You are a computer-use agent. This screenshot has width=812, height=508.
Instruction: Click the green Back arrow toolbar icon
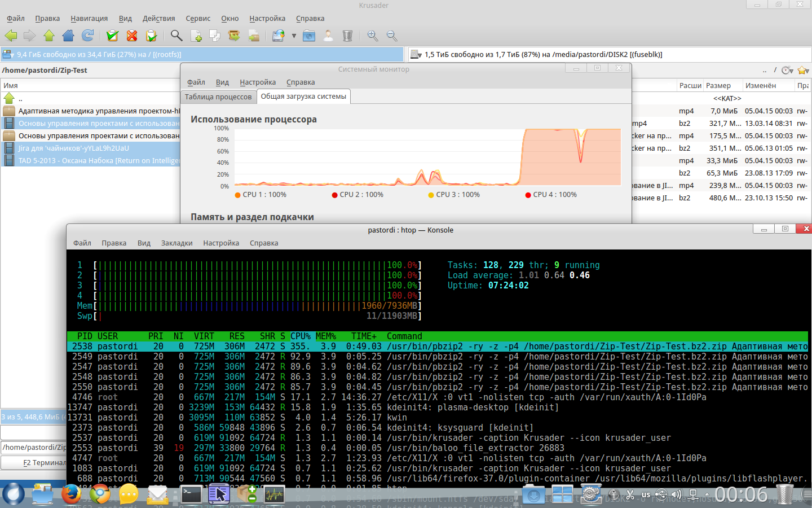click(x=11, y=36)
